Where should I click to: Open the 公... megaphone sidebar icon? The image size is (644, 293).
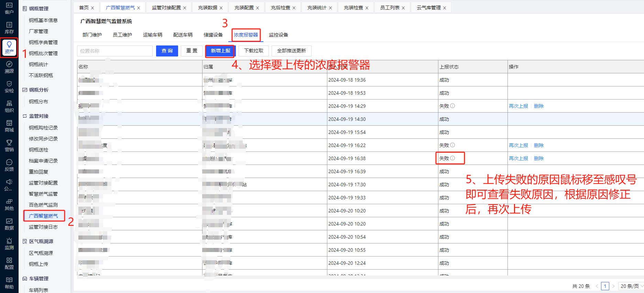pyautogui.click(x=9, y=185)
